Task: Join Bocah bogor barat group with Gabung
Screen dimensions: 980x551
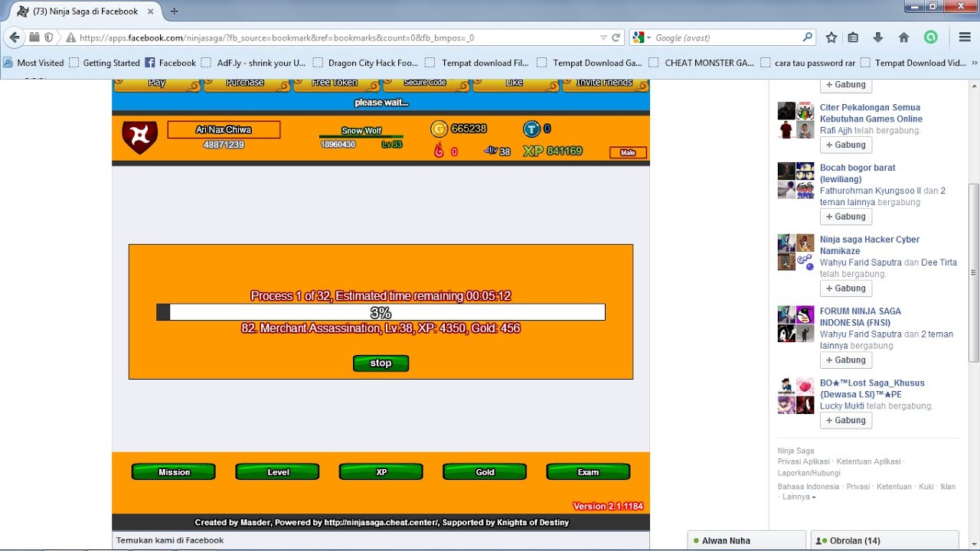Action: (846, 217)
